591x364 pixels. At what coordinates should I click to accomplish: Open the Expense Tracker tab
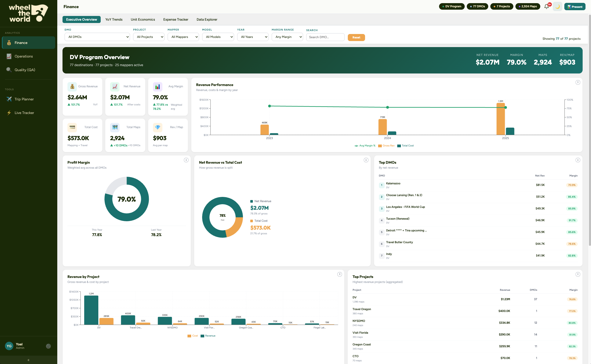[175, 19]
